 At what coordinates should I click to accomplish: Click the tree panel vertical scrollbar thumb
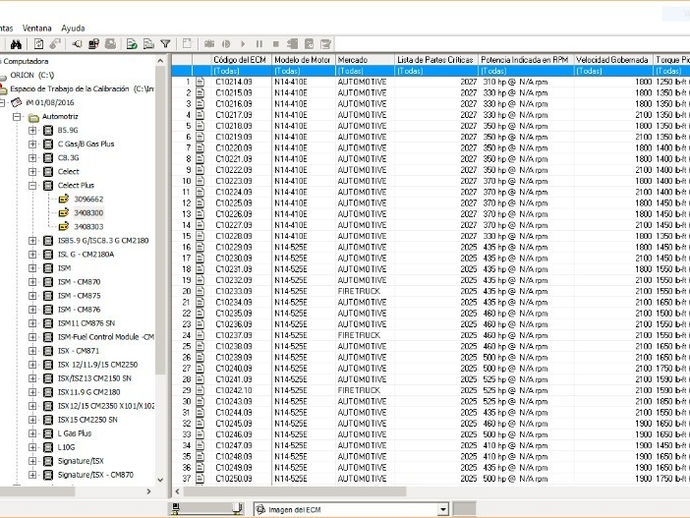(x=160, y=220)
